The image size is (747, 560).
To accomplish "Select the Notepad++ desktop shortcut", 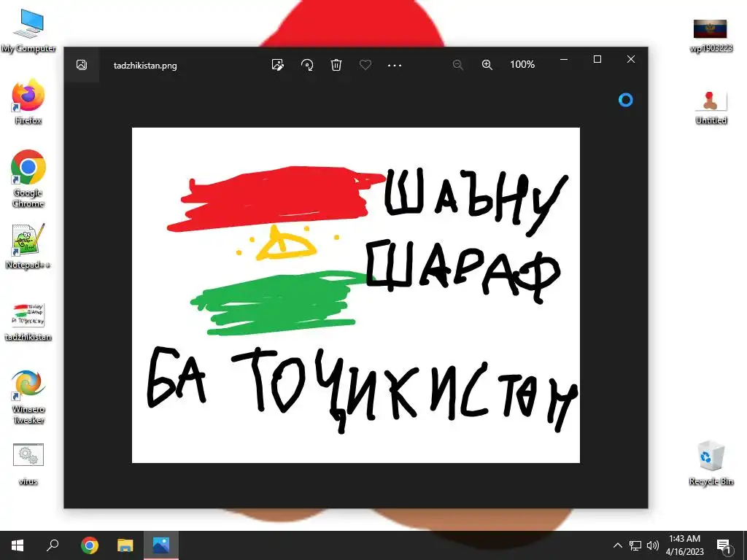I will click(x=28, y=246).
